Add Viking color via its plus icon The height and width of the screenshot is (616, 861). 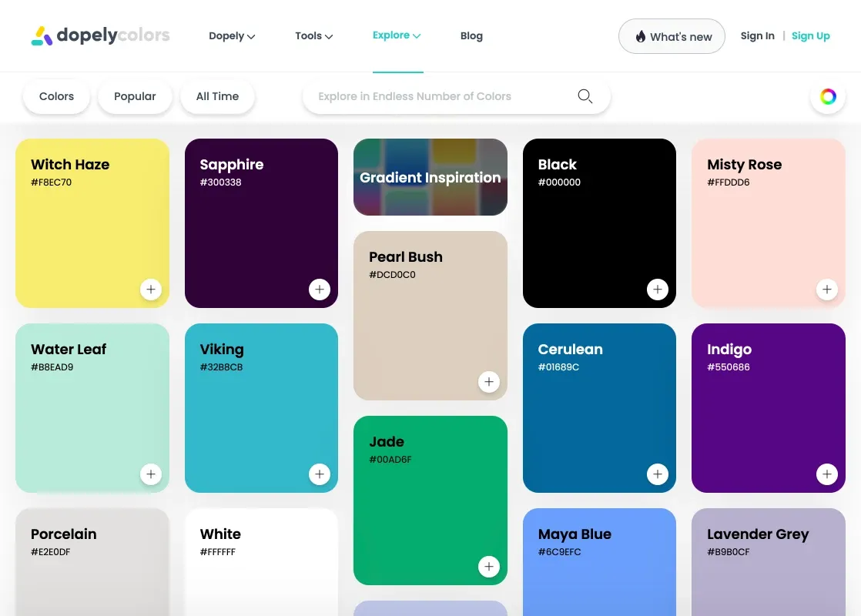(320, 474)
